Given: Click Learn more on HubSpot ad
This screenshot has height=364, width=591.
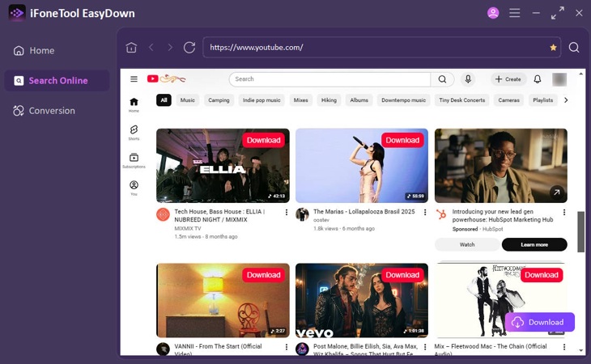Looking at the screenshot, I should (x=534, y=244).
